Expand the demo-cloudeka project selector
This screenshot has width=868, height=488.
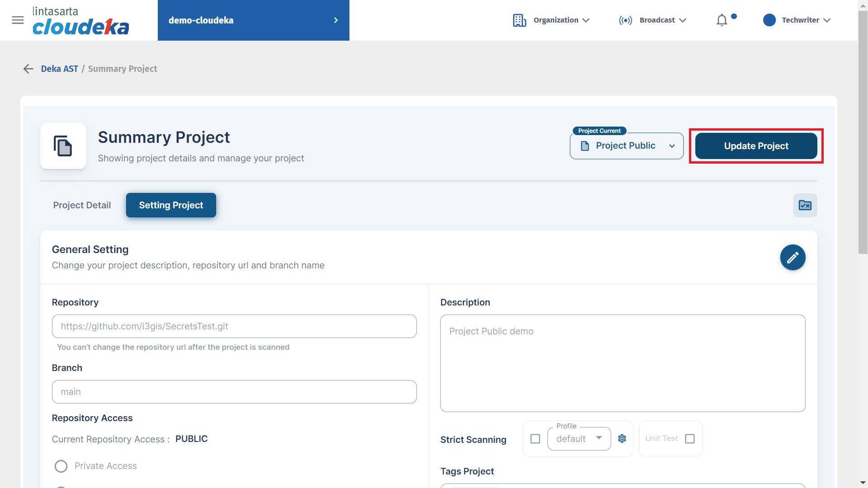point(253,20)
